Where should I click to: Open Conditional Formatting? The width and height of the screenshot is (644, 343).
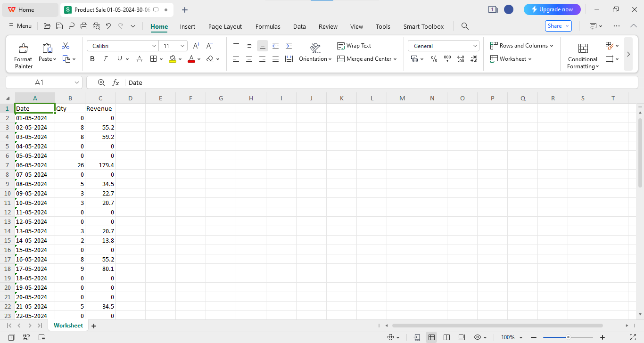583,56
